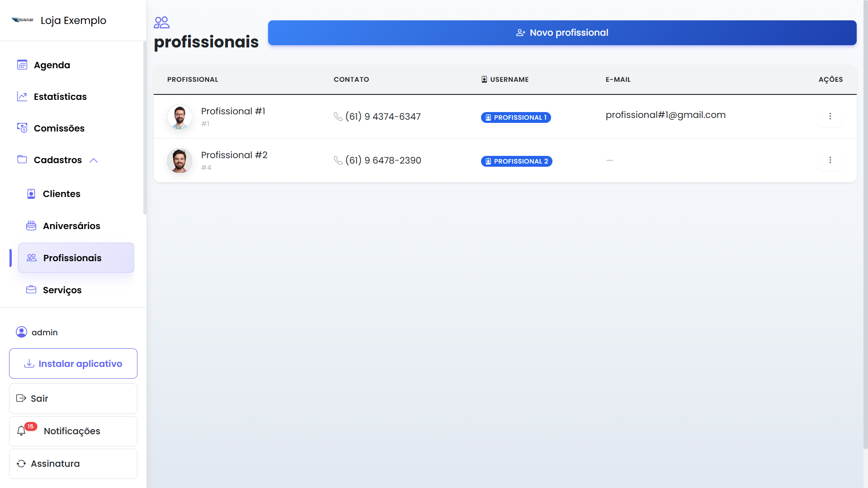Click the phone icon for Profissional #2

(x=338, y=160)
